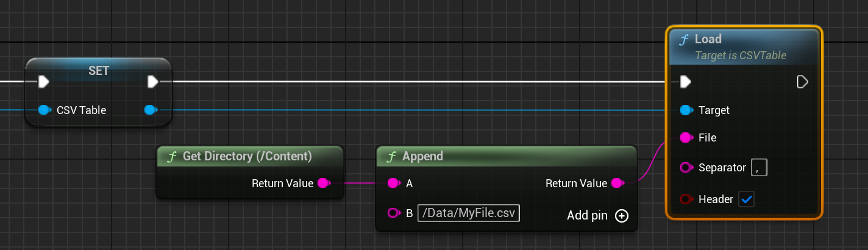This screenshot has height=250, width=868.
Task: Click the SET node execution output pin
Action: pyautogui.click(x=152, y=82)
